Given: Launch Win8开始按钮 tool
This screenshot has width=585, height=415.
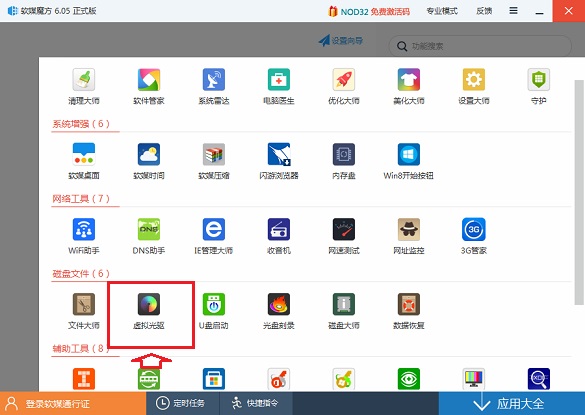Looking at the screenshot, I should (409, 161).
